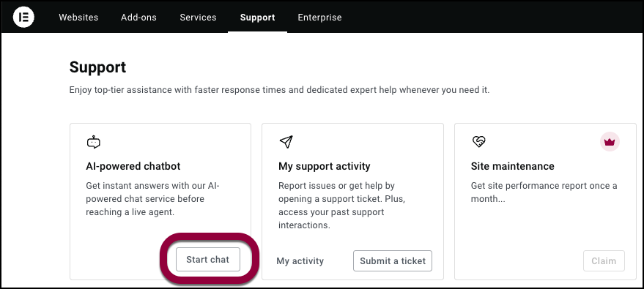Start a chat with the AI chatbot
Viewport: 644px width, 289px height.
[x=208, y=260]
